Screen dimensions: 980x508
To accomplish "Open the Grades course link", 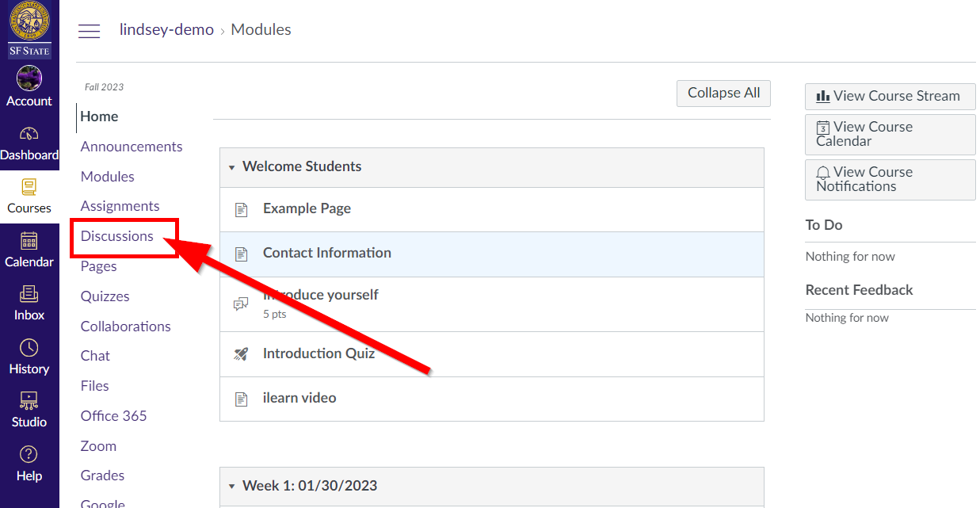I will coord(102,476).
